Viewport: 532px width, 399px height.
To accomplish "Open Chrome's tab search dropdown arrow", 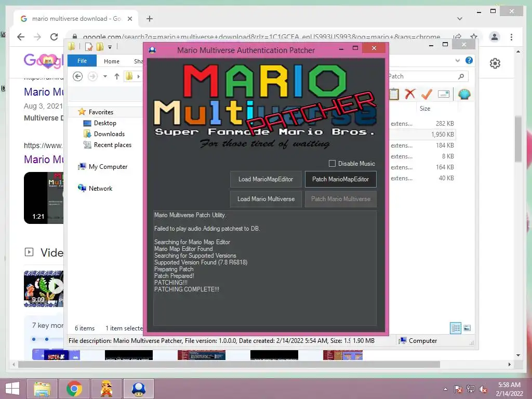I will [x=460, y=19].
